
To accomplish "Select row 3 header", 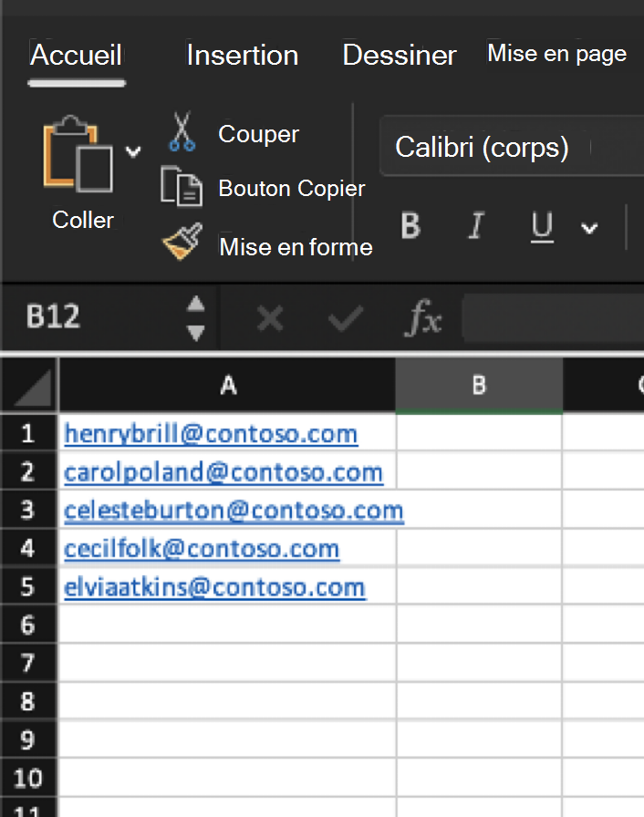I will (28, 510).
